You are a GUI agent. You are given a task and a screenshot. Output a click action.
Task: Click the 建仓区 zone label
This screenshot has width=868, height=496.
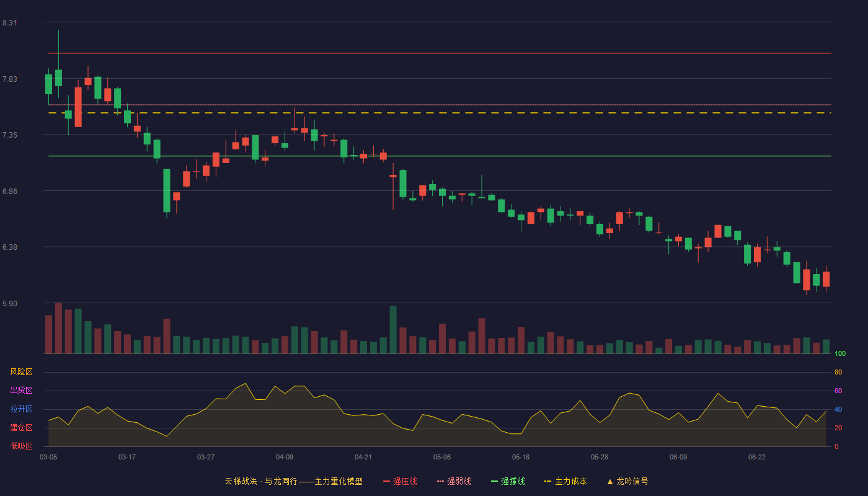[x=21, y=428]
